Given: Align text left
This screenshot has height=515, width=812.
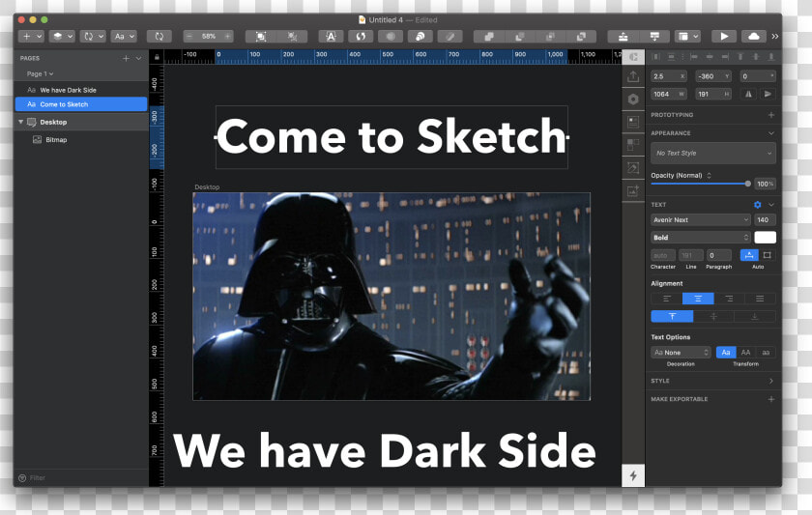Looking at the screenshot, I should pyautogui.click(x=666, y=299).
